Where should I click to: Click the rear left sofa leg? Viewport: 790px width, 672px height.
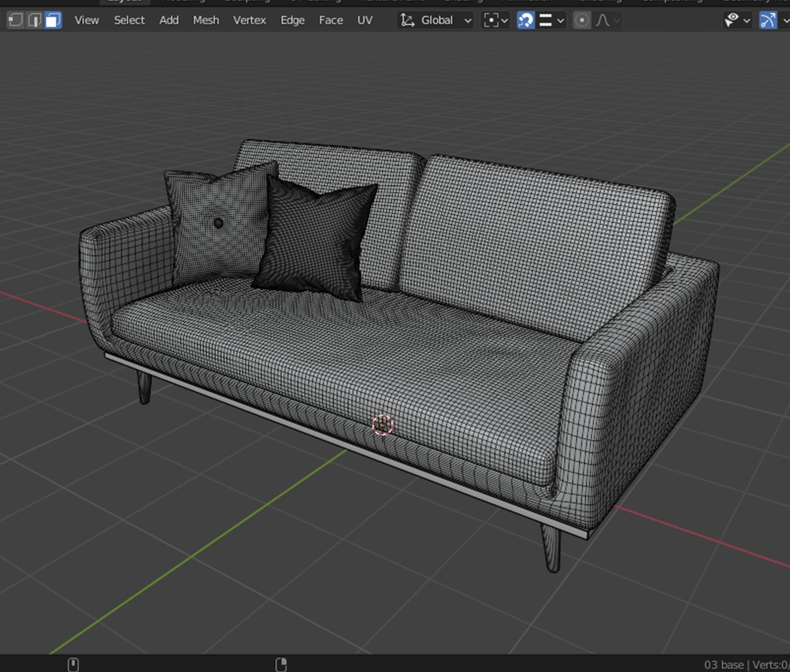point(144,387)
